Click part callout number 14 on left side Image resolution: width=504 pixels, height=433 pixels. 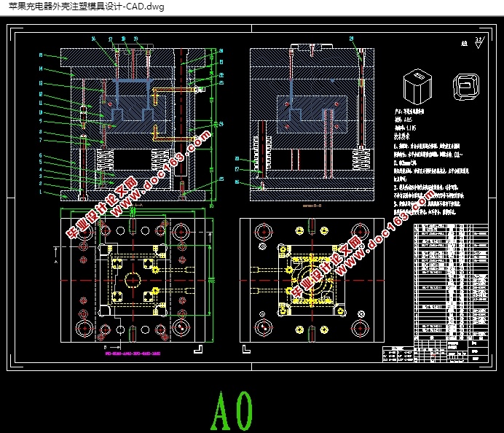41,69
